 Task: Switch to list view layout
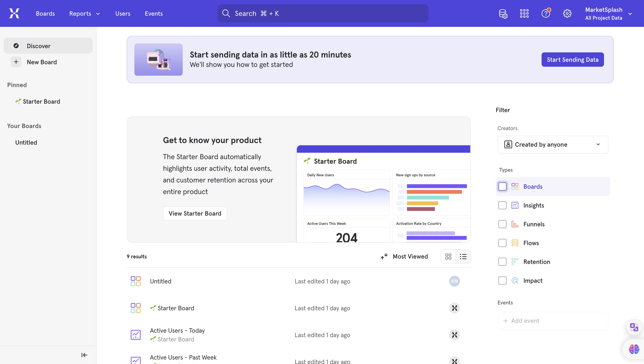[x=463, y=257]
